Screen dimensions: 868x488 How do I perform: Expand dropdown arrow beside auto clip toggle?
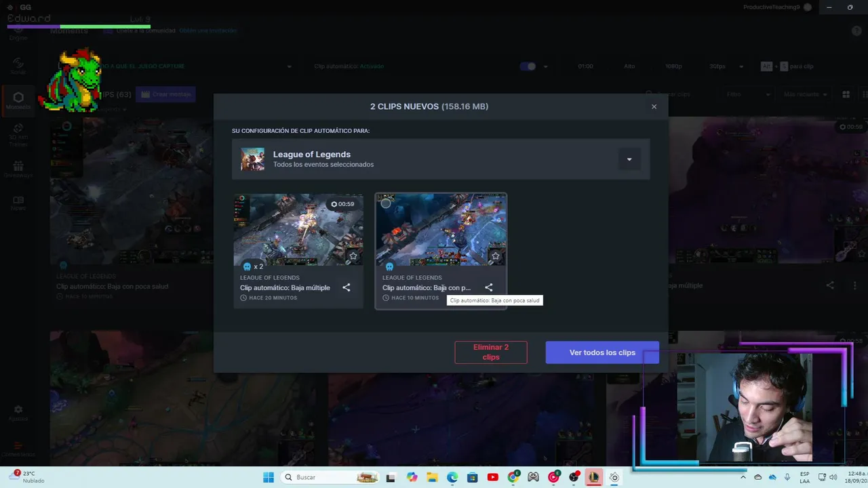click(x=546, y=66)
